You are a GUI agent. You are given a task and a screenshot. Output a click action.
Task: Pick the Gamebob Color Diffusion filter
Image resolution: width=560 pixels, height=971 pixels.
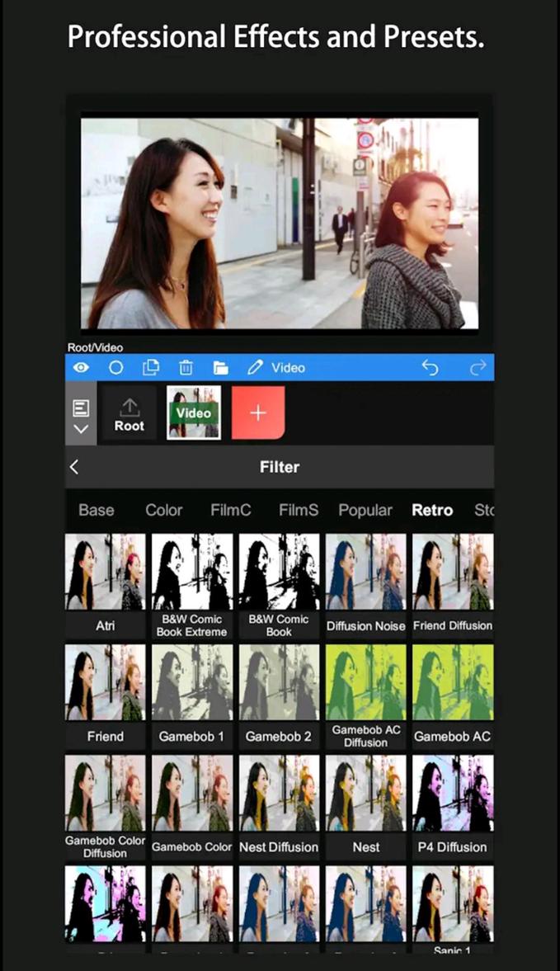tap(106, 807)
